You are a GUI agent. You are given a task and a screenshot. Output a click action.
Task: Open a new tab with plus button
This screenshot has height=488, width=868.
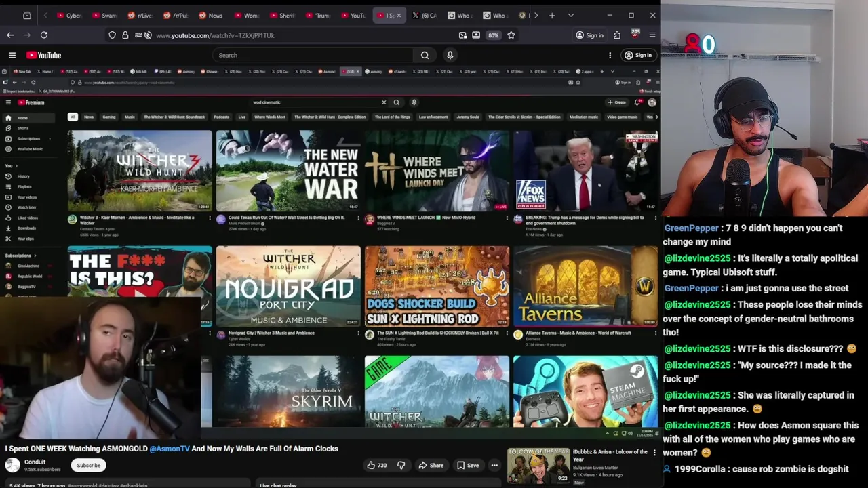click(552, 15)
